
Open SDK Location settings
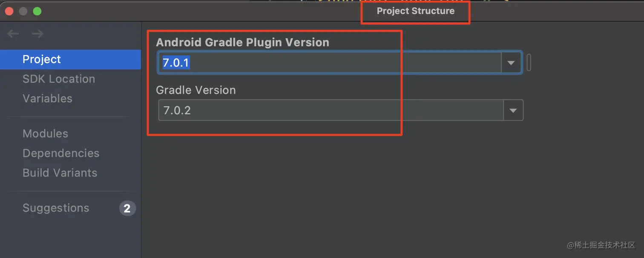[59, 79]
